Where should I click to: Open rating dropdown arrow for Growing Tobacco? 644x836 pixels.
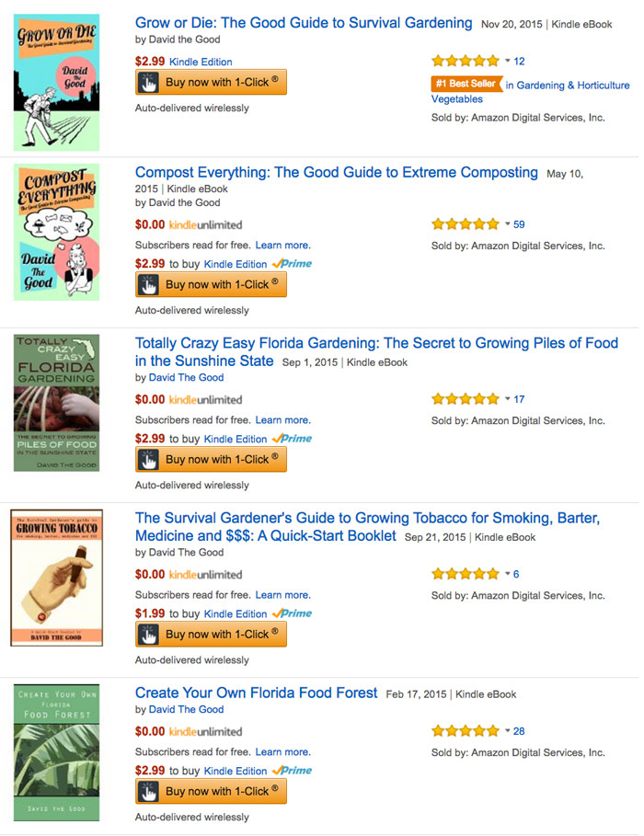click(507, 575)
